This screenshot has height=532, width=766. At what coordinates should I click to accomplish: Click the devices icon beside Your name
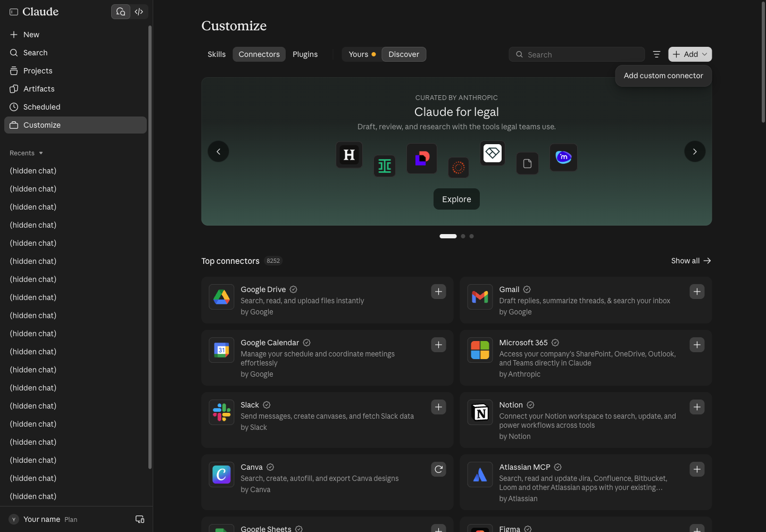pyautogui.click(x=140, y=519)
